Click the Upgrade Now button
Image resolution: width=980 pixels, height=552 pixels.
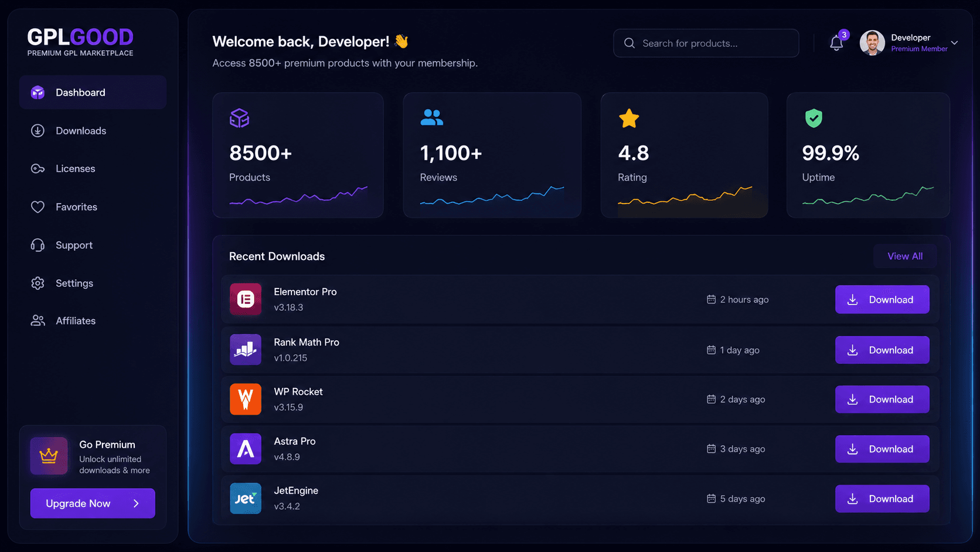tap(93, 503)
